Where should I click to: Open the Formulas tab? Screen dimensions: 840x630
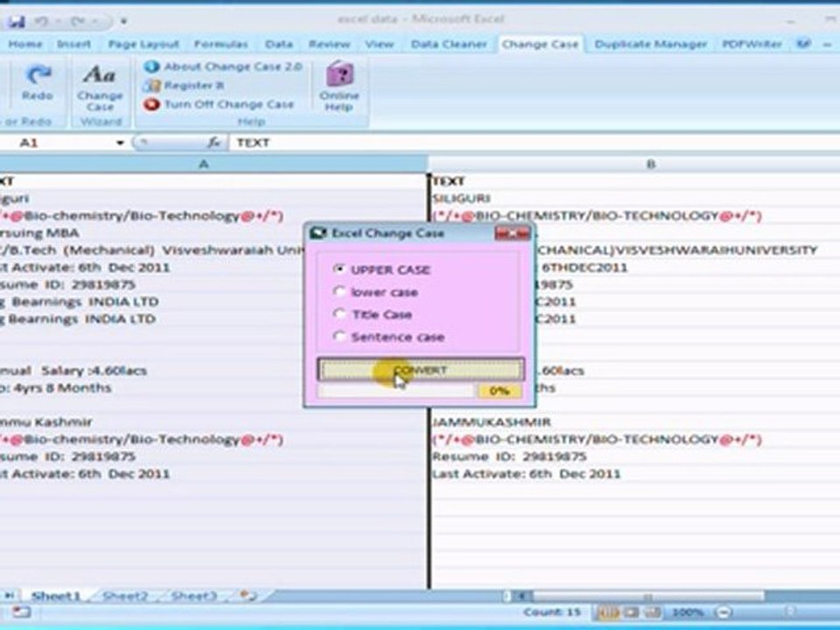tap(220, 44)
